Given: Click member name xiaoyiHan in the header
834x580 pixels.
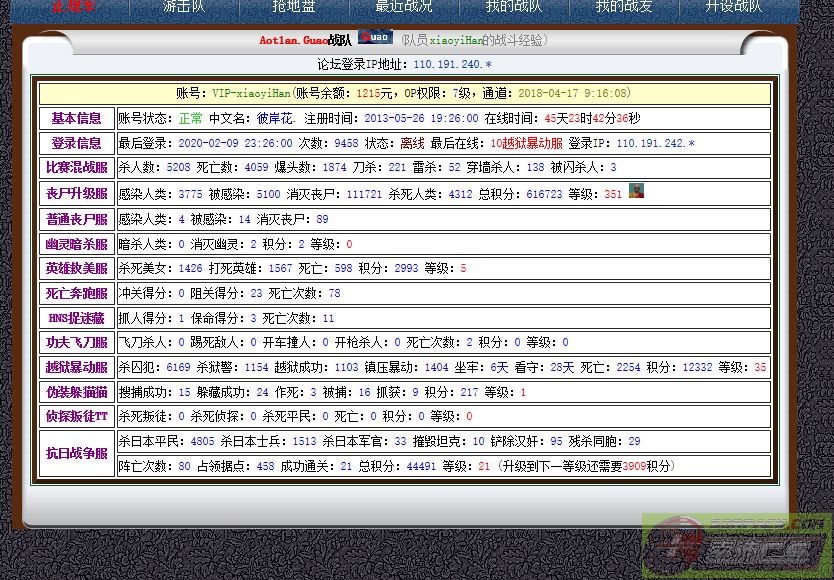Looking at the screenshot, I should tap(456, 40).
